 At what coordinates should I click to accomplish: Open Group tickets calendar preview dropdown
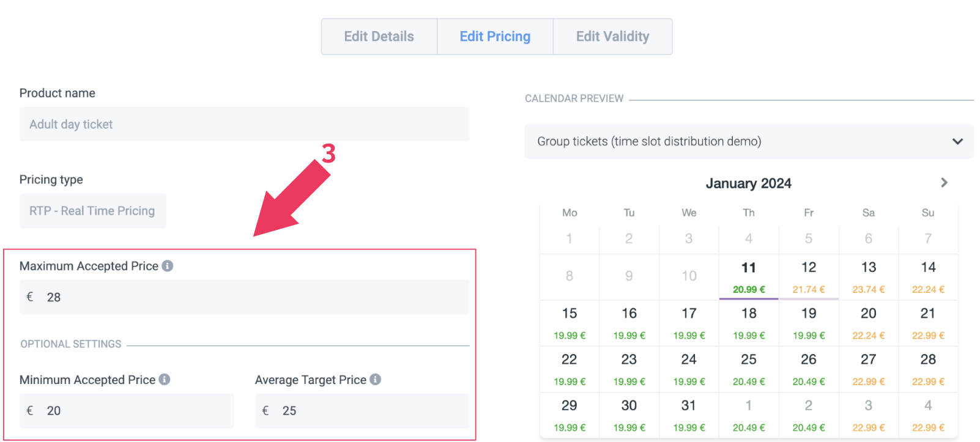(x=748, y=142)
